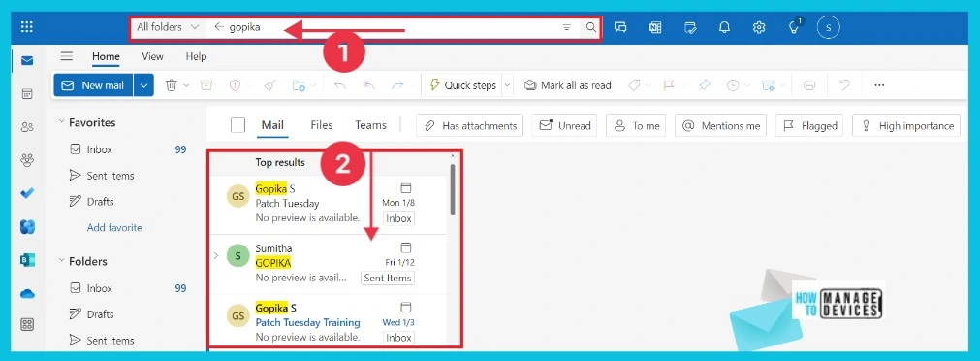Click Quick steps button
Image resolution: width=980 pixels, height=361 pixels.
coord(463,85)
